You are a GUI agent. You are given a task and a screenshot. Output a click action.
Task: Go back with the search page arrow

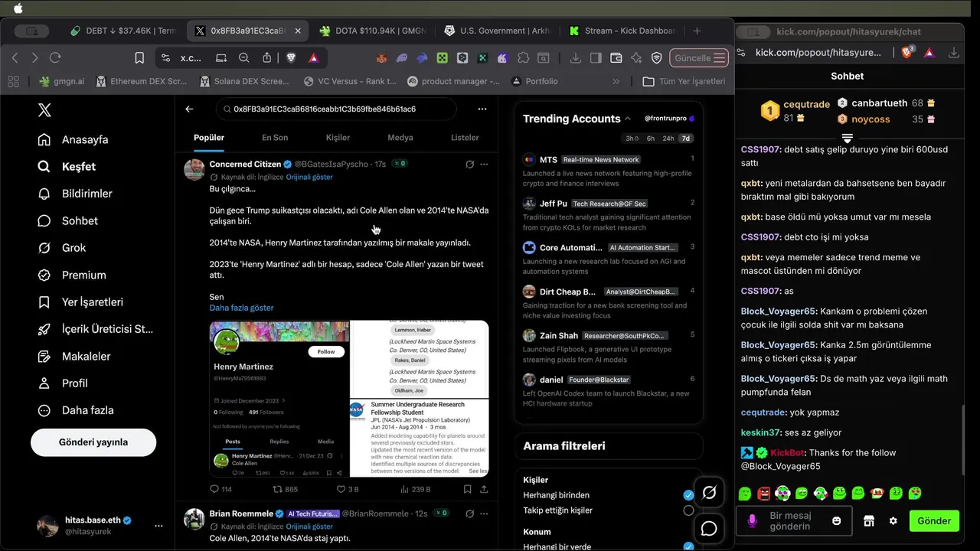189,109
